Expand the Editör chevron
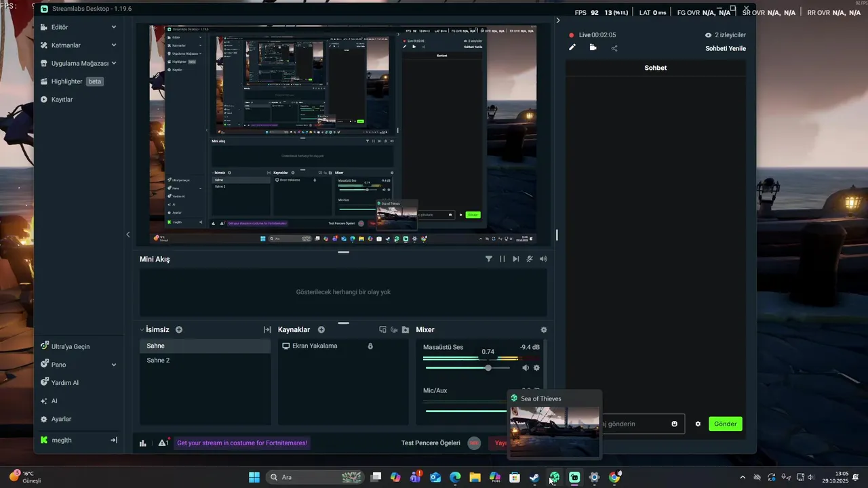Image resolution: width=868 pixels, height=488 pixels. (114, 27)
